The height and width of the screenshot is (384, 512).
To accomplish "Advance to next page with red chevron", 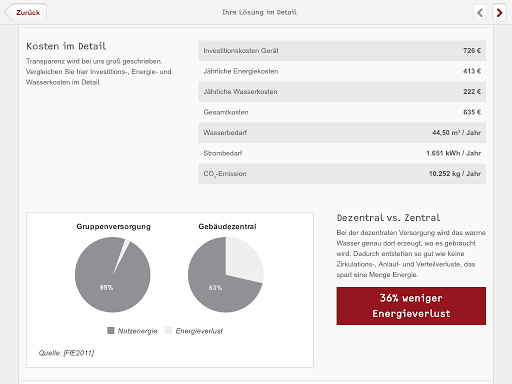I will (499, 13).
